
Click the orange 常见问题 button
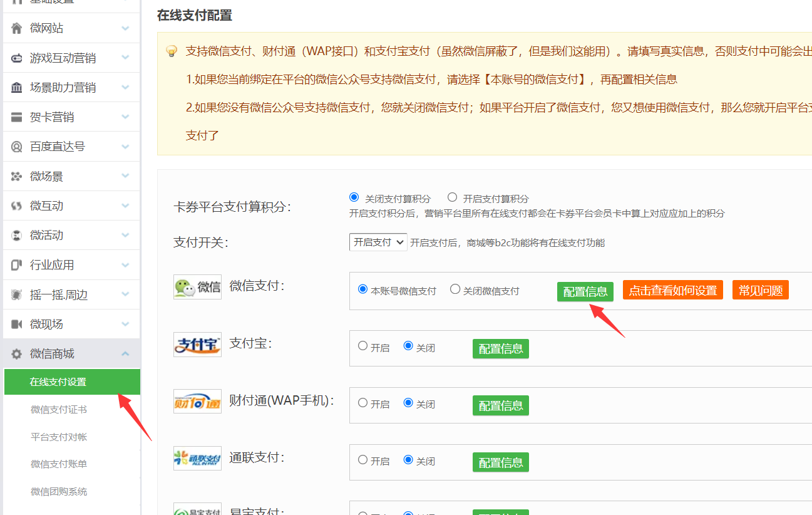pos(760,290)
